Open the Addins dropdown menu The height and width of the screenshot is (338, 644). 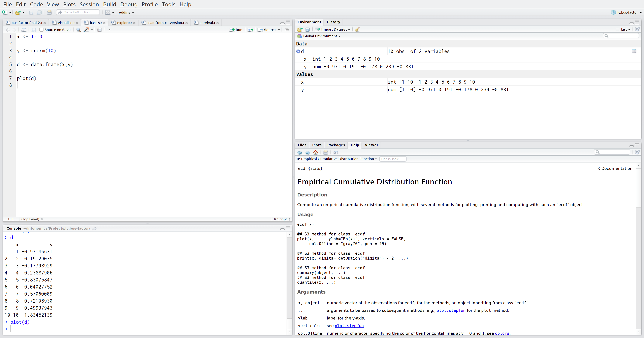[x=125, y=12]
